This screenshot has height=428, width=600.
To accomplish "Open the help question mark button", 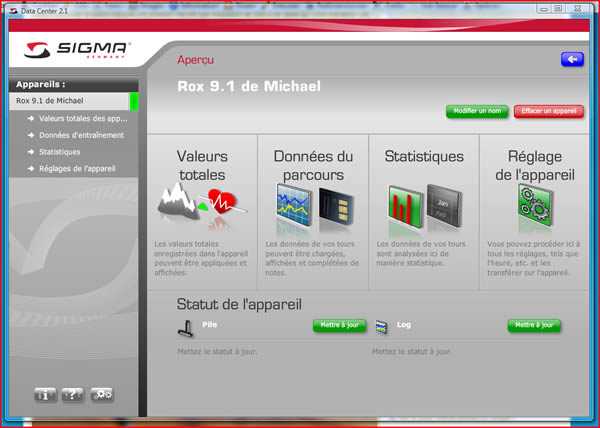I will 73,394.
